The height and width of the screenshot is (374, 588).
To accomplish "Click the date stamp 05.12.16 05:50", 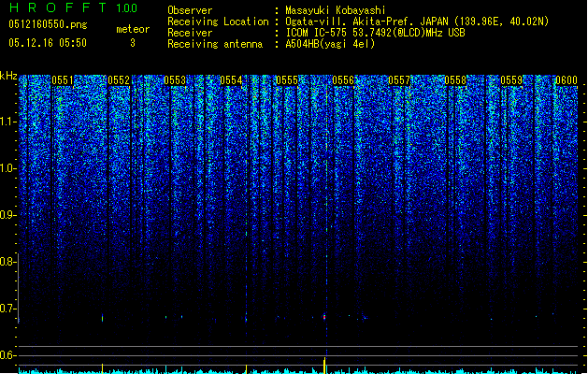I will (48, 43).
